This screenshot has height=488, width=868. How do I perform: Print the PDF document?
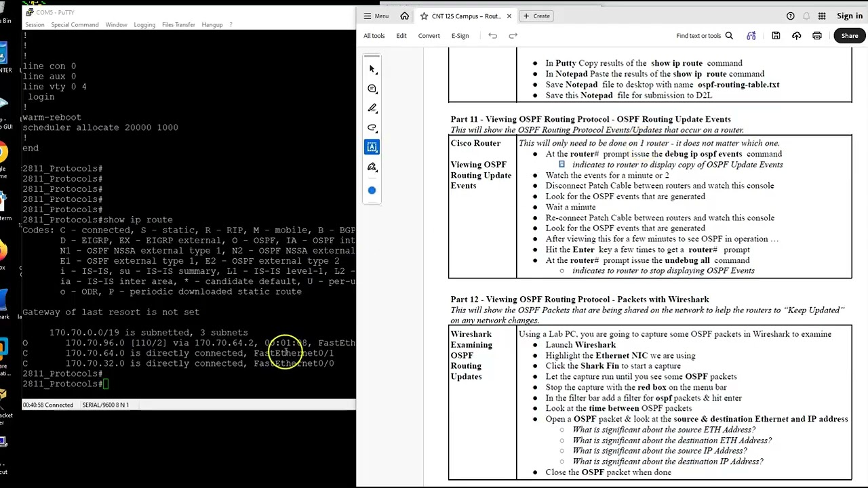tap(817, 36)
